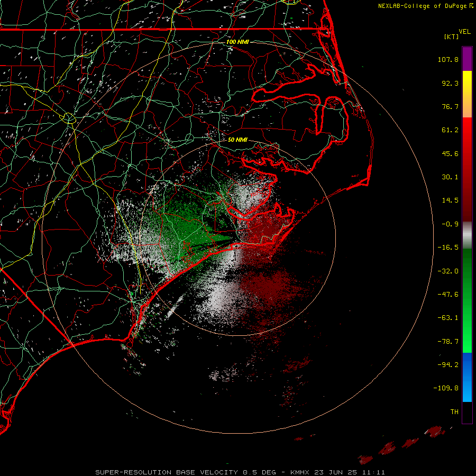Click the 45.6 velocity scale value
The image size is (476, 476).
(450, 153)
